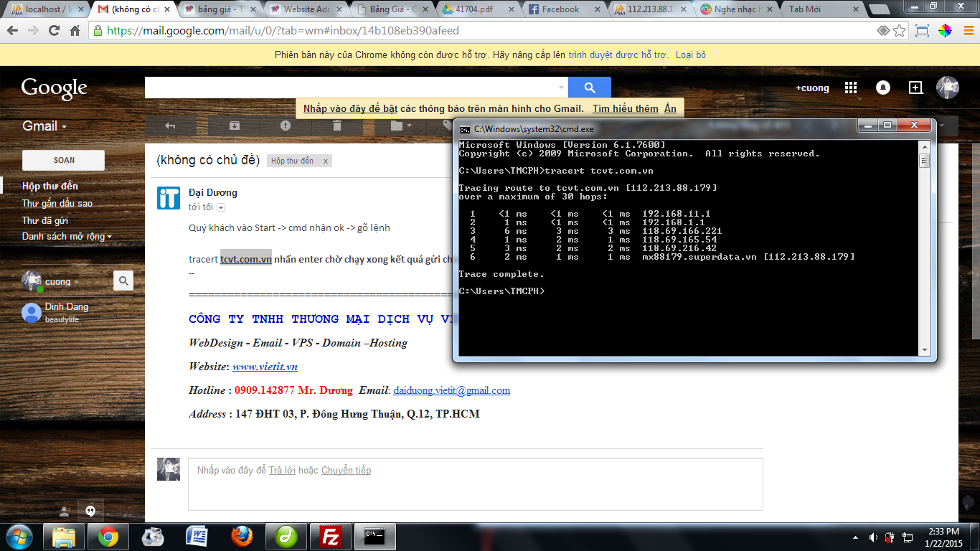
Task: Reload the page in Chrome
Action: [54, 31]
